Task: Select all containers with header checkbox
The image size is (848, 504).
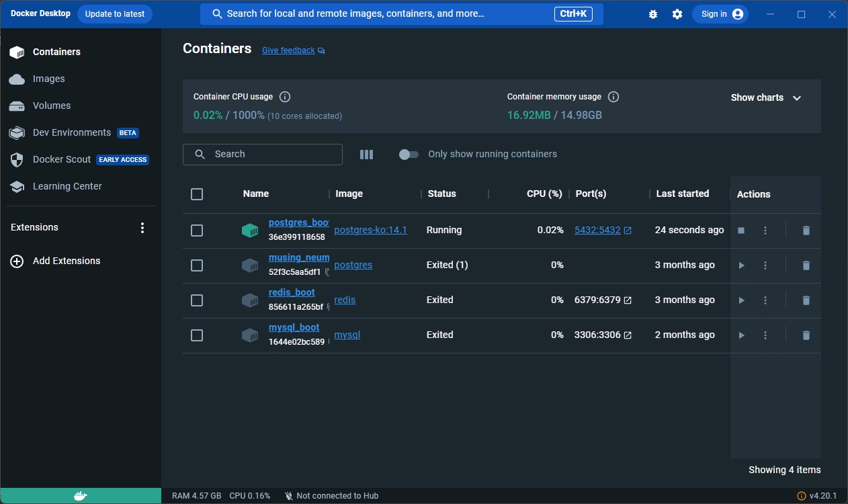Action: (x=197, y=194)
